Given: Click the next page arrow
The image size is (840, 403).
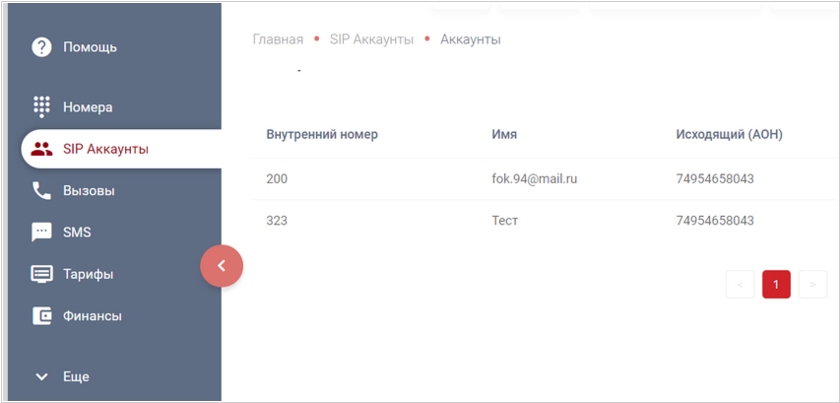Looking at the screenshot, I should tap(813, 285).
